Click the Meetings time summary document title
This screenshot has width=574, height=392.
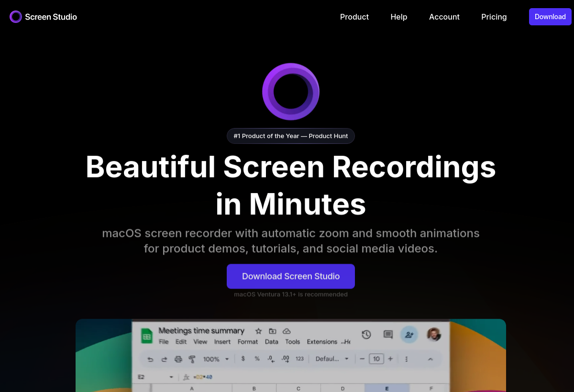click(x=201, y=331)
